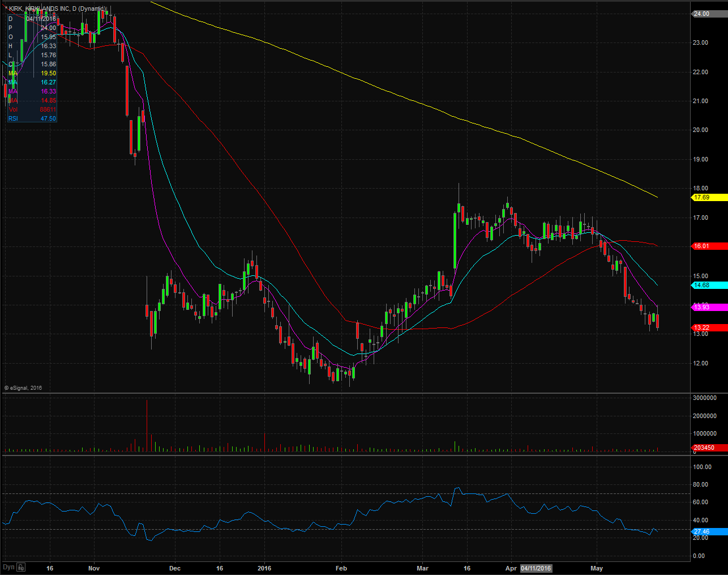Click the magenta 13.93 moving average price tag
Screen dimensions: 728x575
(x=710, y=307)
